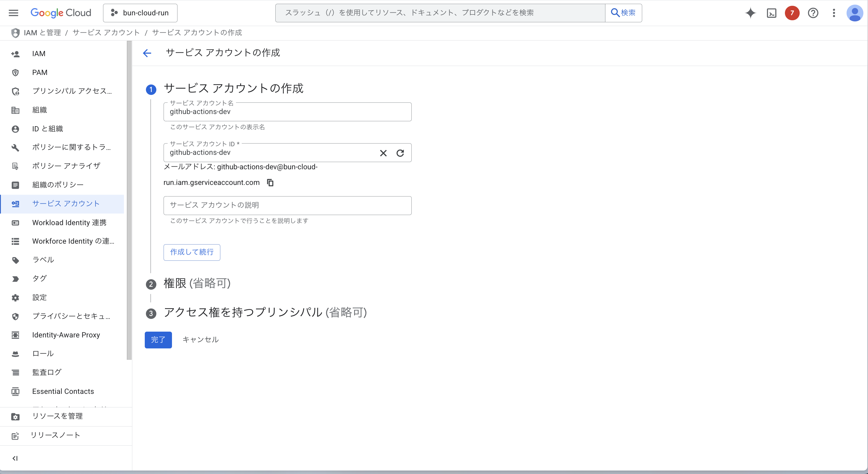Open the hamburger navigation menu
The image size is (868, 474).
coord(14,13)
